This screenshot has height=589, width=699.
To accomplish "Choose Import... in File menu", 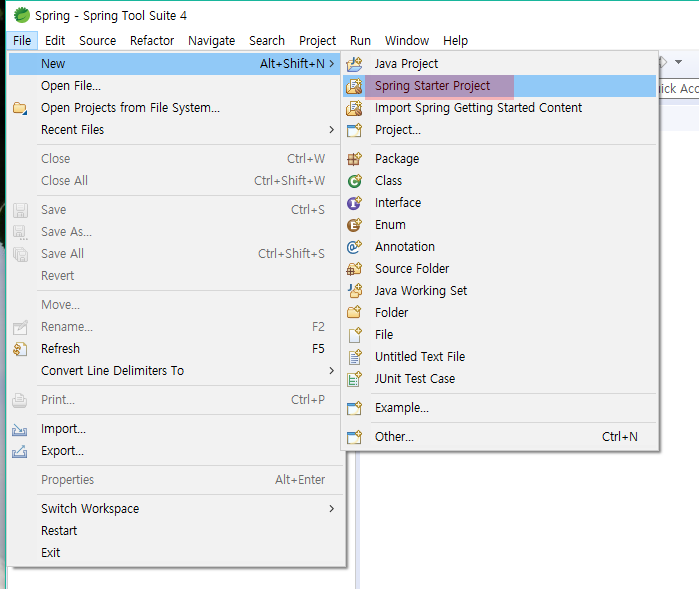I will tap(174, 429).
